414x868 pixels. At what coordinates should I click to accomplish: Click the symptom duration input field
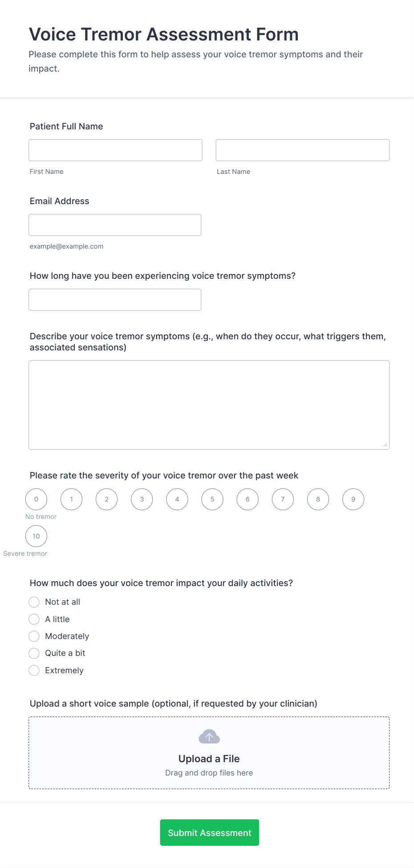click(115, 300)
